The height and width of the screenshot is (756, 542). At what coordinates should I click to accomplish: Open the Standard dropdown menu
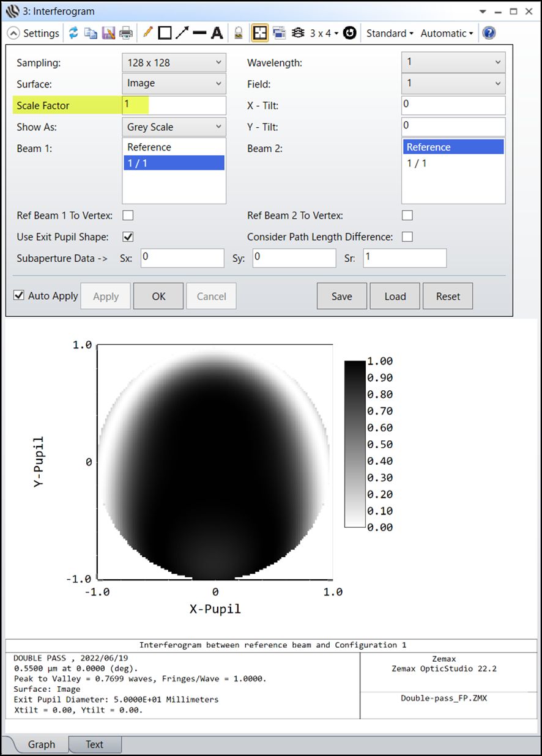click(390, 33)
